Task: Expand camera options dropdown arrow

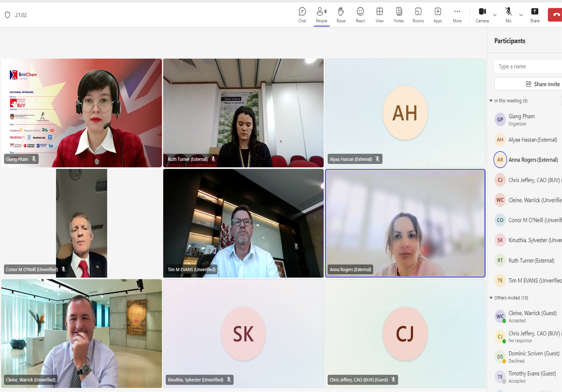Action: [495, 15]
